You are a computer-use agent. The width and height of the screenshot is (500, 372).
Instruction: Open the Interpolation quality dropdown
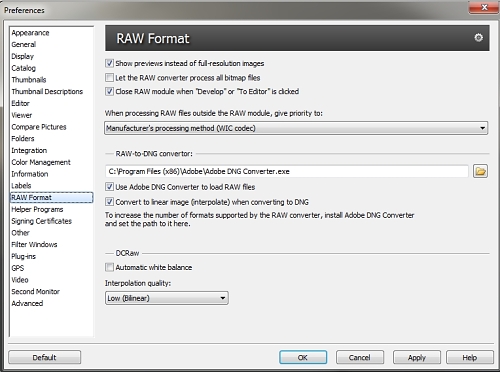click(167, 298)
